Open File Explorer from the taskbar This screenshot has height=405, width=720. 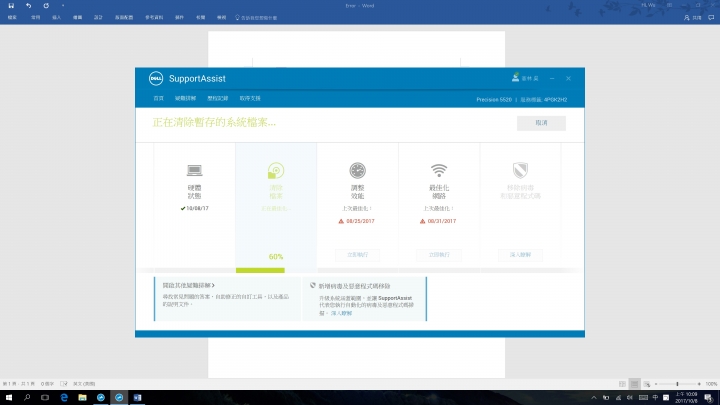(x=82, y=398)
